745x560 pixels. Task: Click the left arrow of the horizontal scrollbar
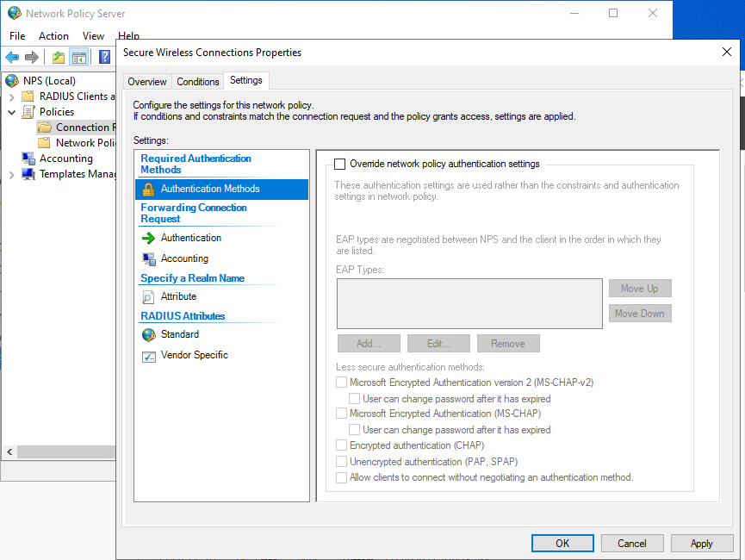[9, 451]
